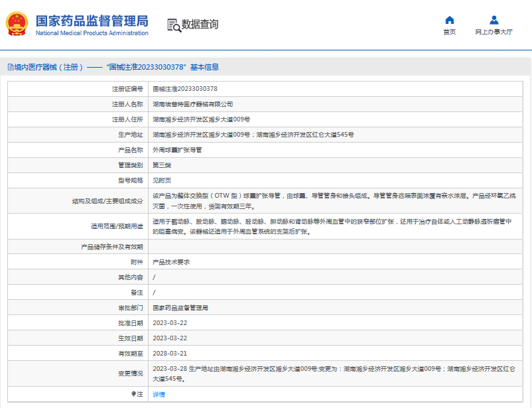Click the intended use text about 髂动脉
Image resolution: width=532 pixels, height=408 pixels.
332,226
